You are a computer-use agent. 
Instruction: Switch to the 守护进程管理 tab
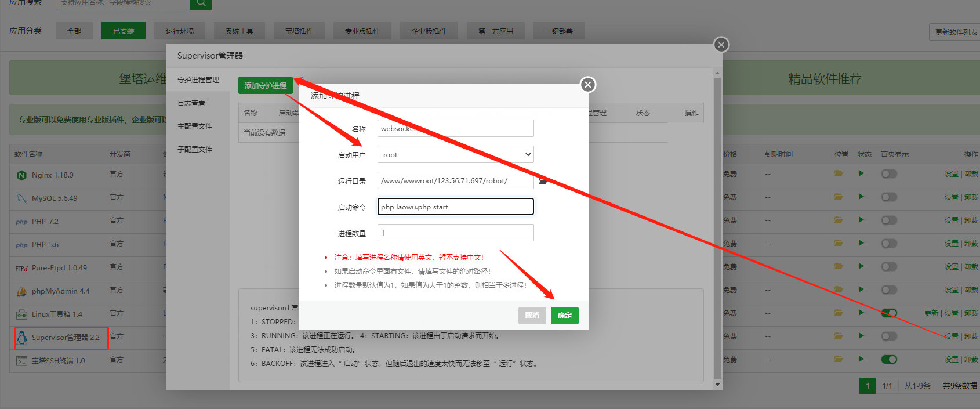point(198,80)
